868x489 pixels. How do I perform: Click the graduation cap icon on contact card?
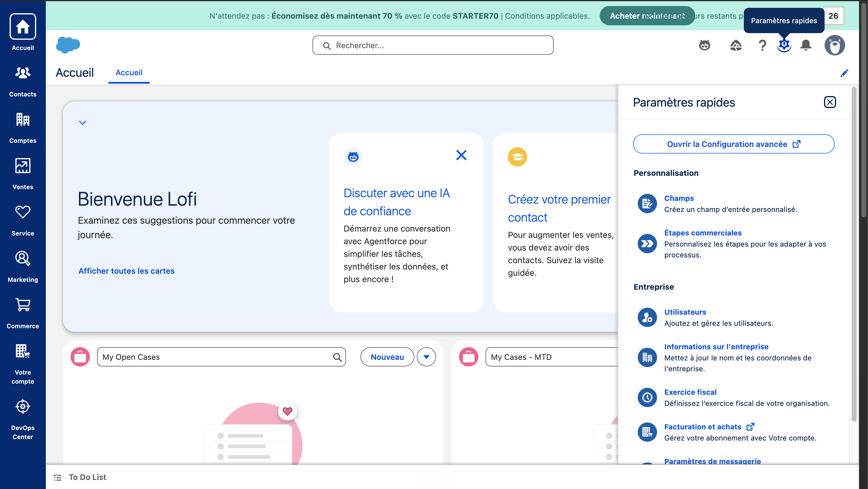pos(517,157)
